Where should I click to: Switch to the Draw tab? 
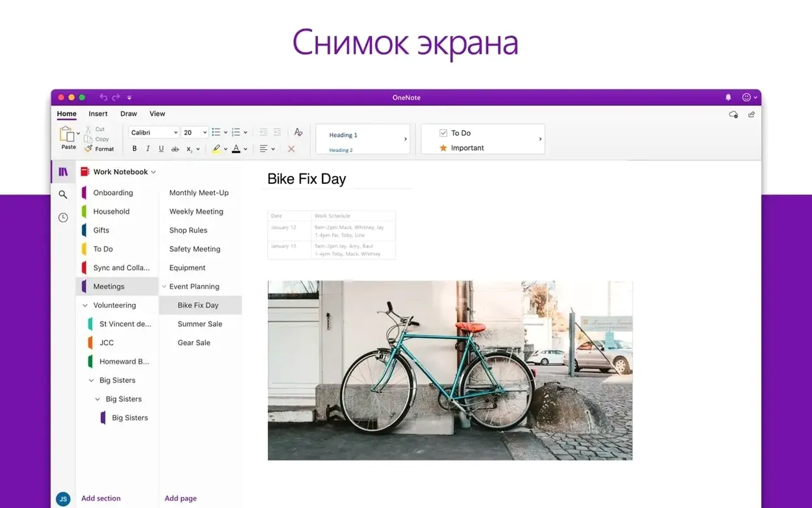(x=129, y=114)
